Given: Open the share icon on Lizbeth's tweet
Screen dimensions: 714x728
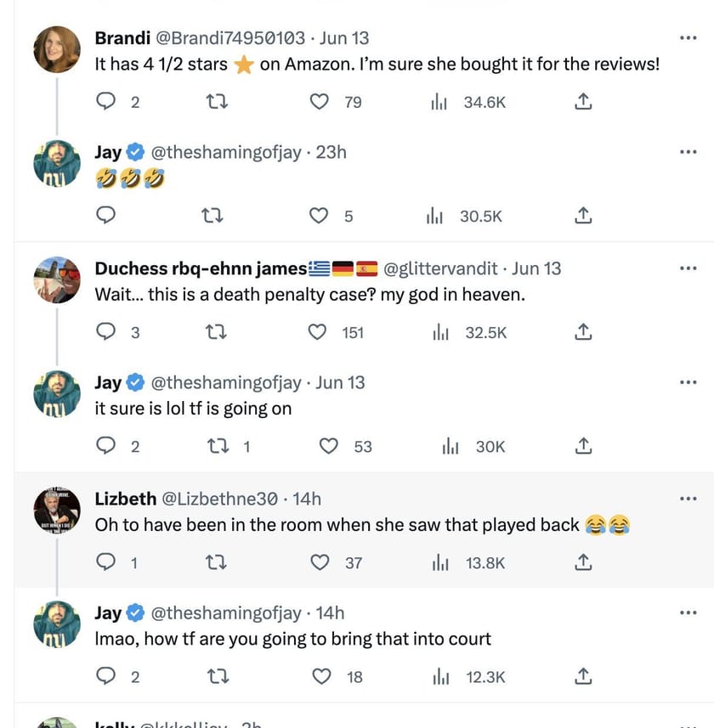Looking at the screenshot, I should point(583,562).
